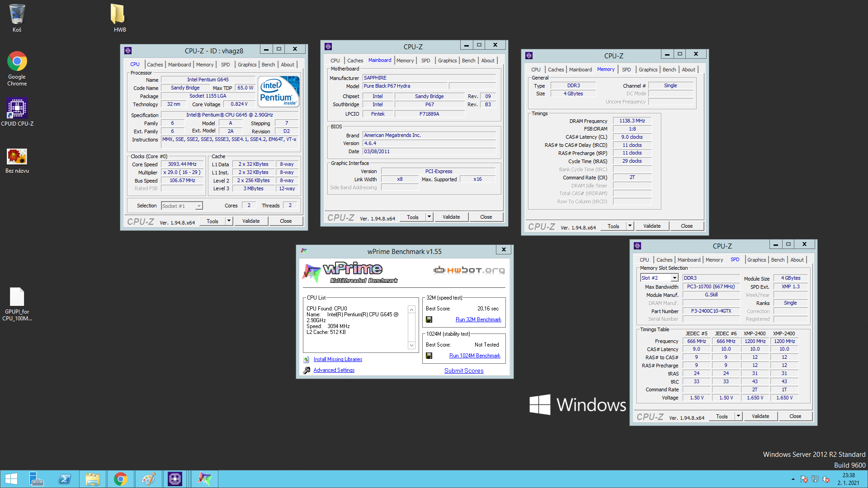Open Advanced Settings link
This screenshot has height=488, width=868.
tap(334, 370)
